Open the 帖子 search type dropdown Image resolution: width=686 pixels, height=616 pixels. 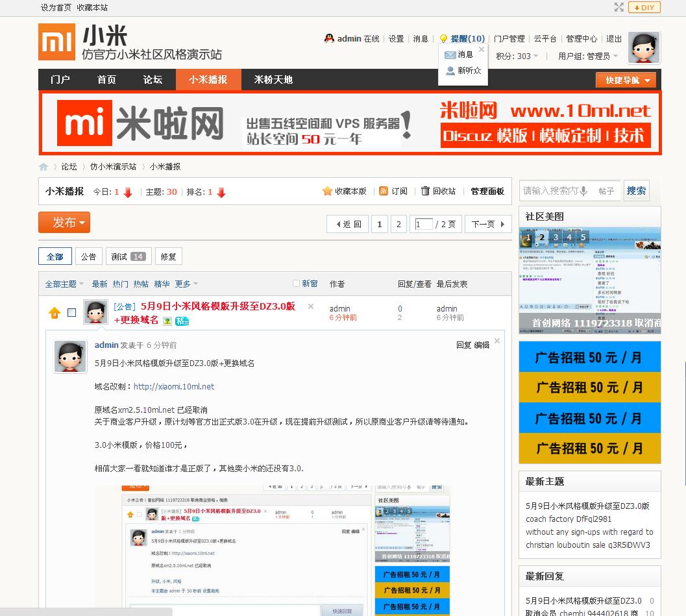point(606,191)
